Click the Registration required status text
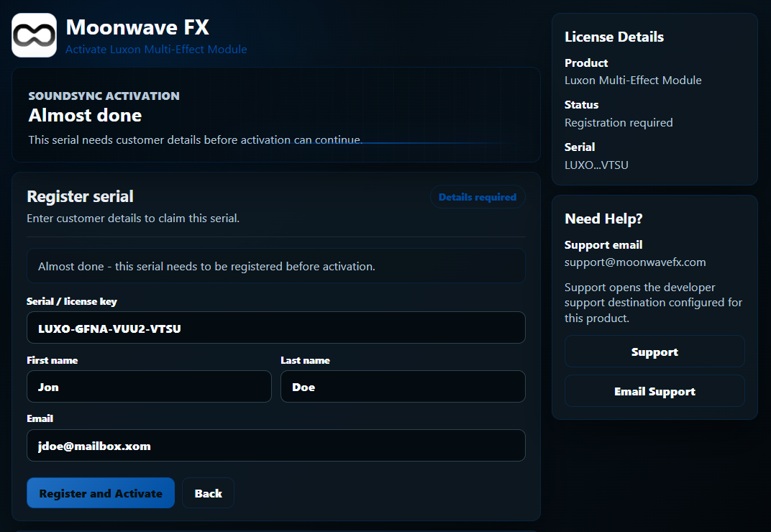Viewport: 771px width, 532px height. pyautogui.click(x=619, y=122)
